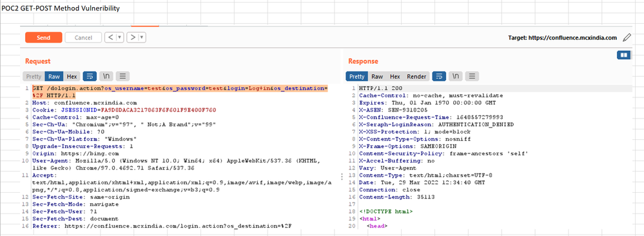The image size is (644, 236).
Task: Select the Response Raw tab
Action: (x=378, y=77)
